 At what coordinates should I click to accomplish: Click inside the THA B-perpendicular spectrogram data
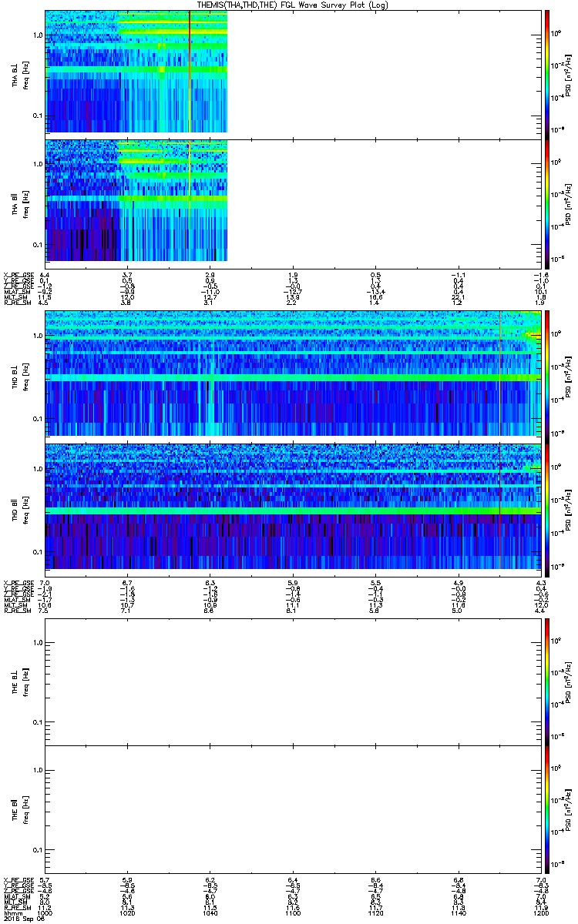[x=136, y=72]
